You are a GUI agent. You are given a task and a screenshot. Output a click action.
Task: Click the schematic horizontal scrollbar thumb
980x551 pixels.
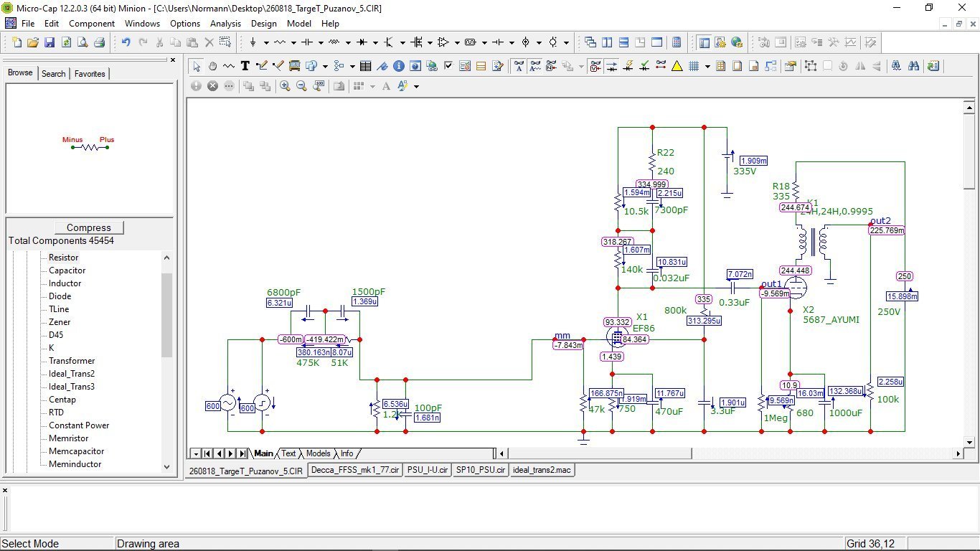click(599, 453)
